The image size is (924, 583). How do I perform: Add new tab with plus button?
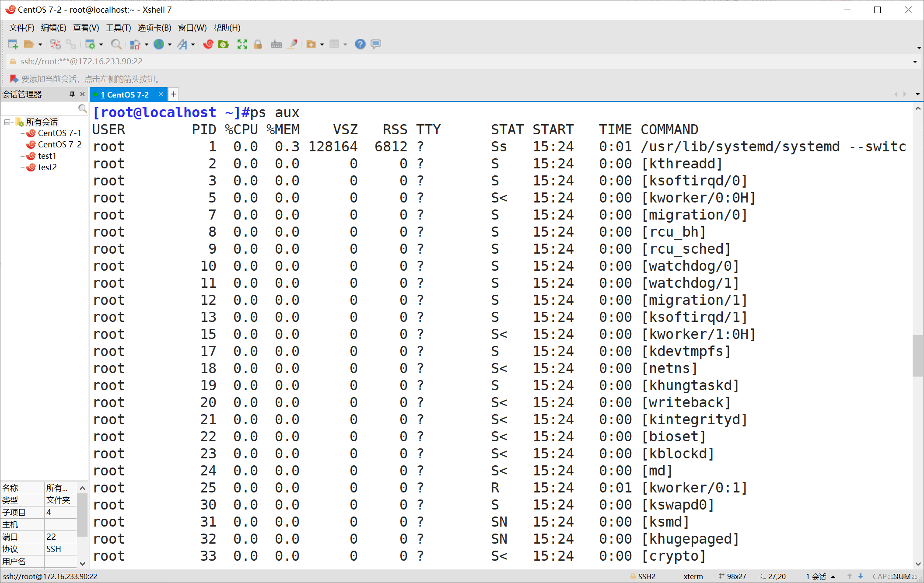click(x=174, y=94)
